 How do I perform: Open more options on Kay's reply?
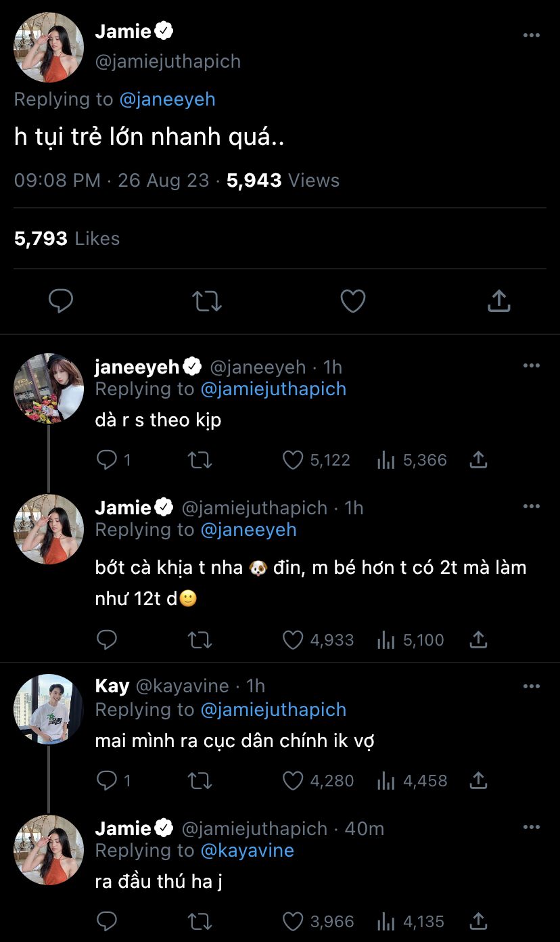[532, 686]
